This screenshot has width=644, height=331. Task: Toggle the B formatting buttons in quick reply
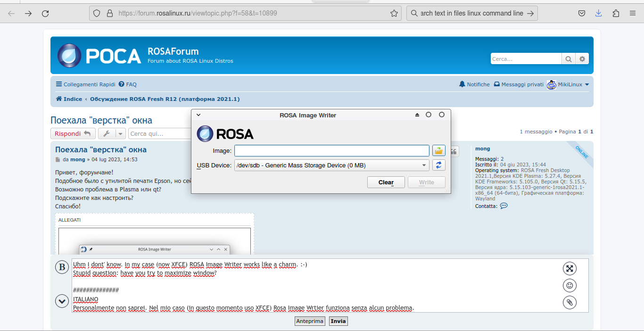pyautogui.click(x=62, y=267)
